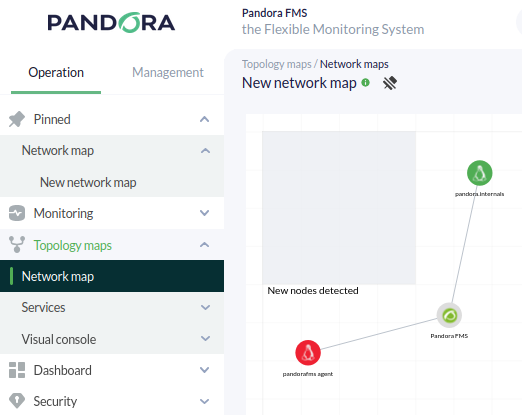522x415 pixels.
Task: Select the red pandorafms agent node
Action: click(x=308, y=353)
